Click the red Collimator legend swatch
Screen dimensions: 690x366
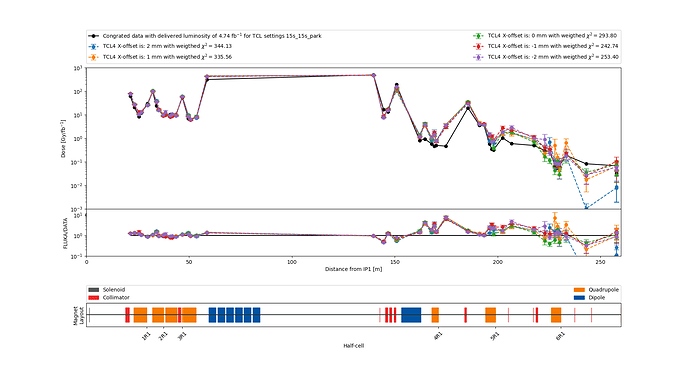(x=94, y=298)
